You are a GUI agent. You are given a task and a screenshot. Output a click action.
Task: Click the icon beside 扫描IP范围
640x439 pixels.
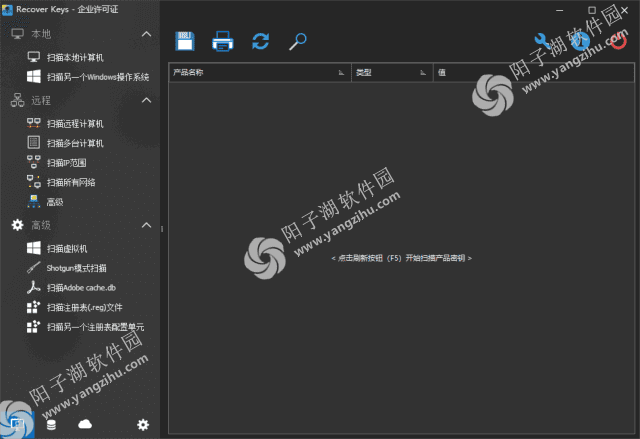tap(33, 162)
